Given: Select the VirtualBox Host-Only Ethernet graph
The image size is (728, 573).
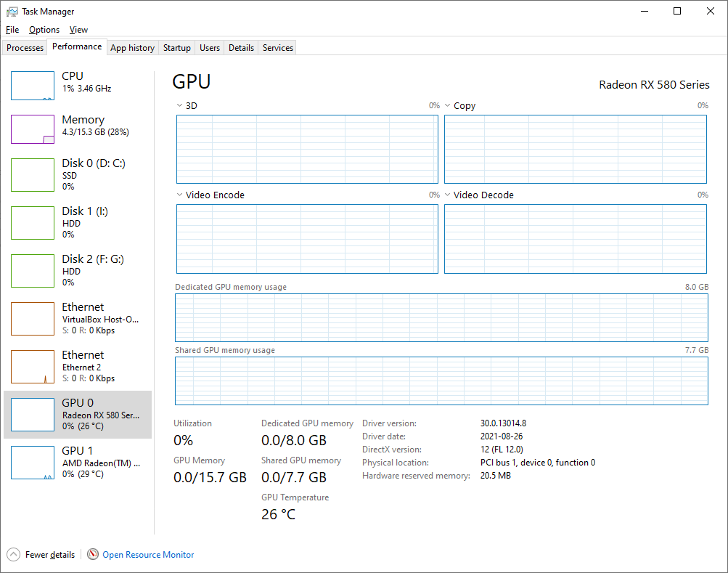Looking at the screenshot, I should [33, 318].
